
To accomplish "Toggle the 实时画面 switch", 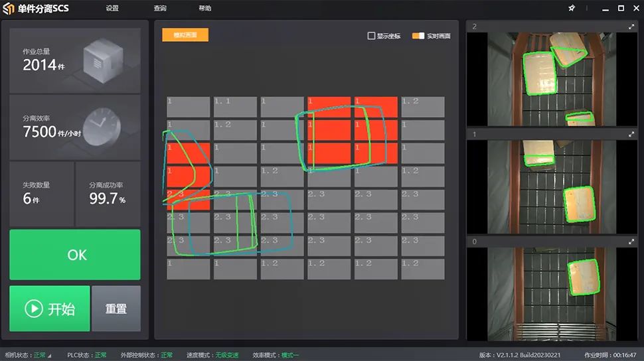I will point(418,36).
